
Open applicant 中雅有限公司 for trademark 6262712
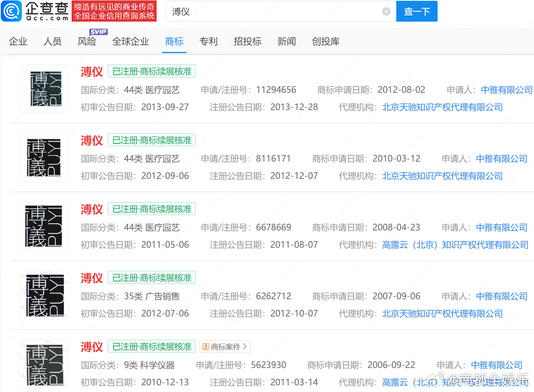[502, 296]
